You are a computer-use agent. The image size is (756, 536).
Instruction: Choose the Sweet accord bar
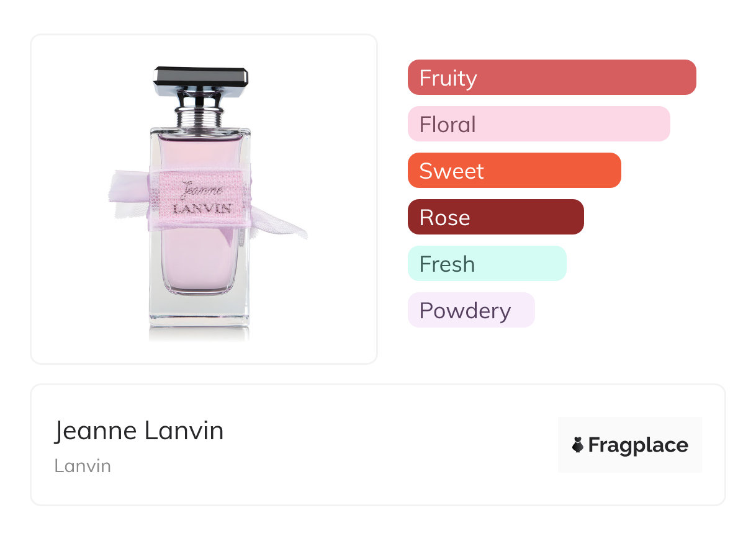click(x=514, y=171)
